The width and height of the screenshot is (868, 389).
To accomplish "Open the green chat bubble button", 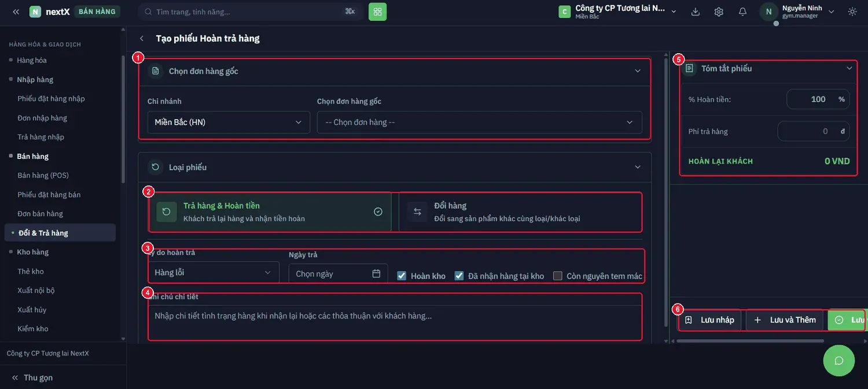I will (839, 361).
